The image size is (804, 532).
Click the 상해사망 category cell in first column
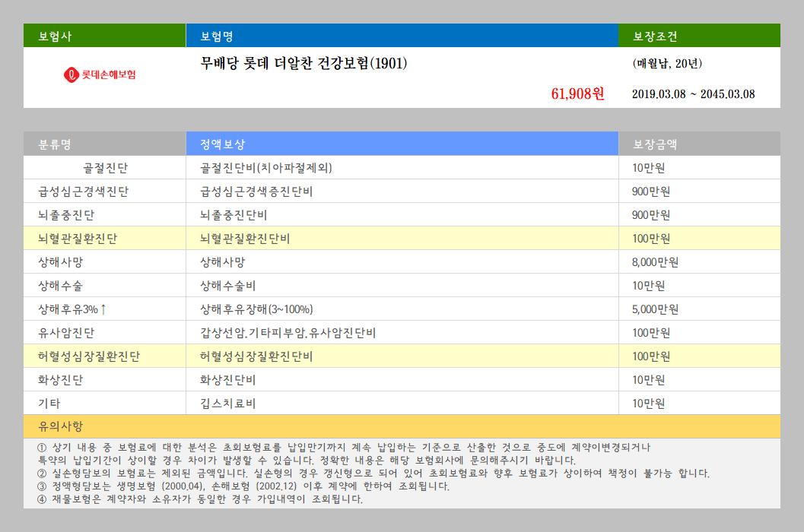click(105, 262)
